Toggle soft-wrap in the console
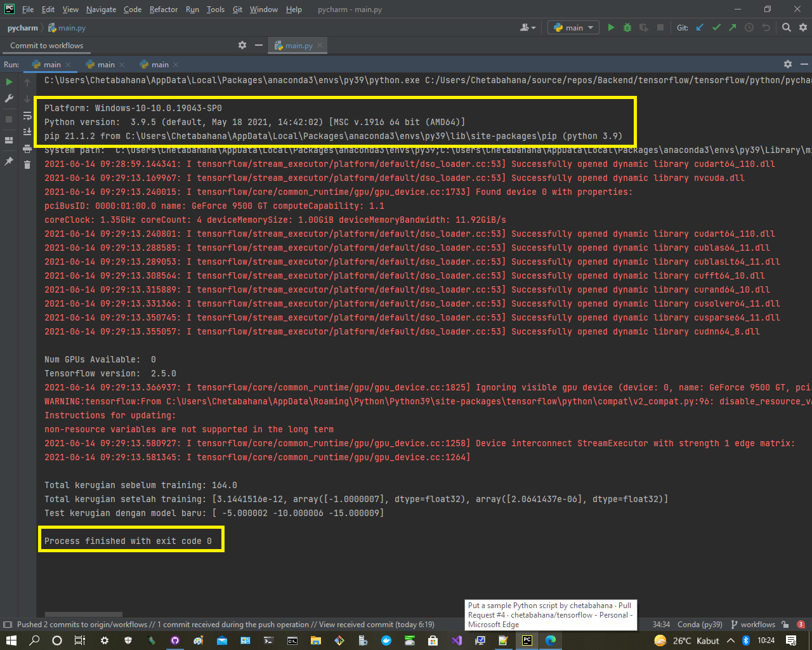 [27, 116]
